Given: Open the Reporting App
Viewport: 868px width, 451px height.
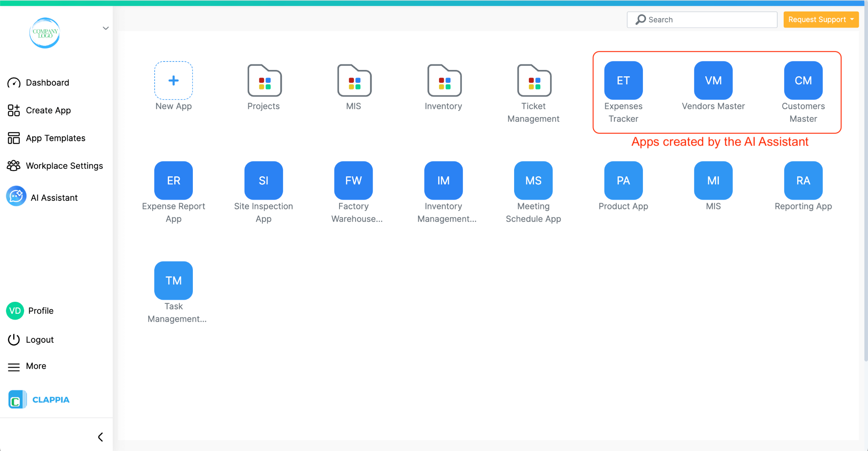Looking at the screenshot, I should click(x=802, y=180).
